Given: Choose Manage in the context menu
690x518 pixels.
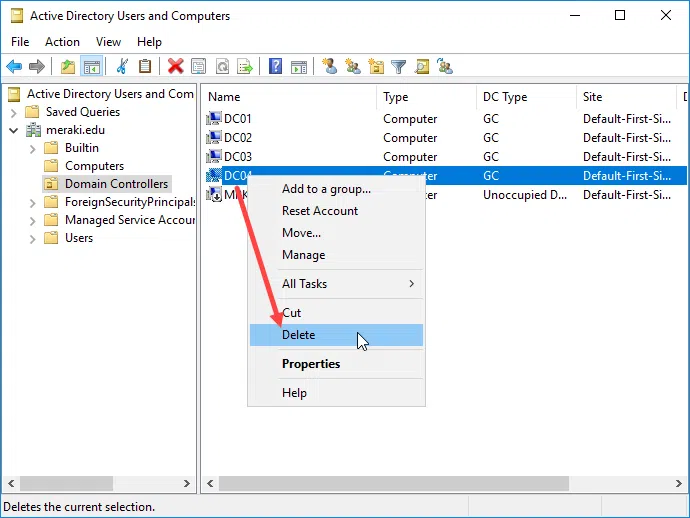Looking at the screenshot, I should [x=336, y=255].
